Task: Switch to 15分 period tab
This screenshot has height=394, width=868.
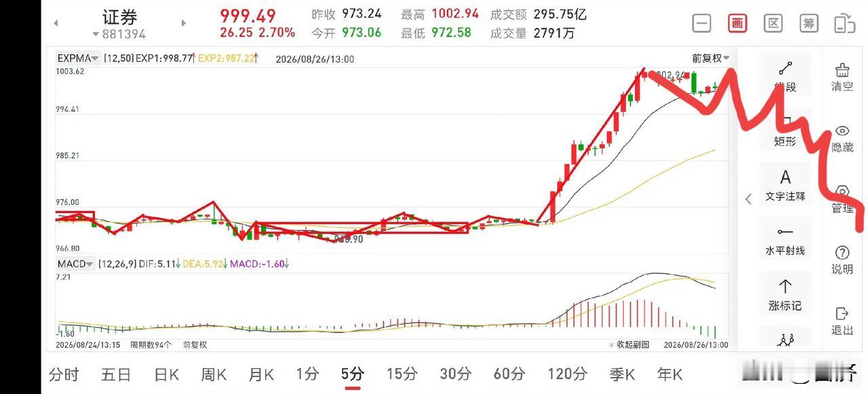Action: [x=401, y=374]
